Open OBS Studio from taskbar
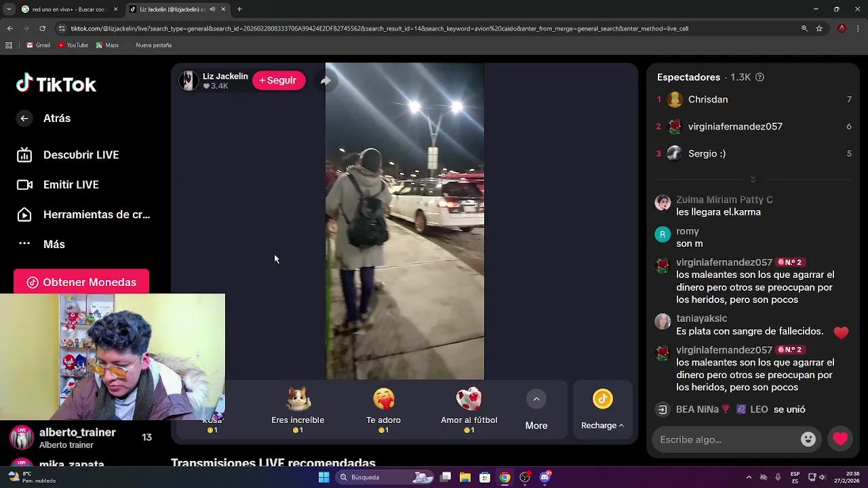The image size is (868, 488). click(525, 477)
